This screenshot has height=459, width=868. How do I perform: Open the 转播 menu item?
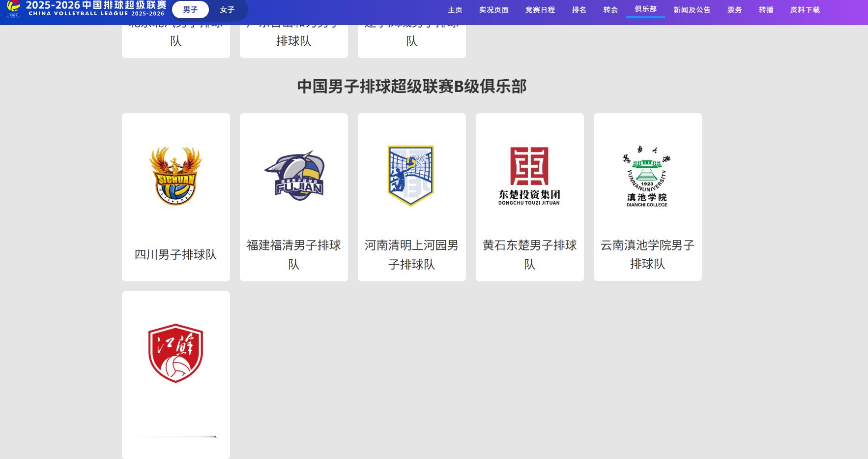pos(766,10)
